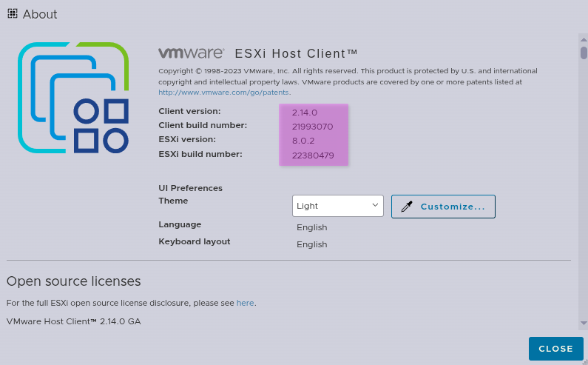
Task: Select the Client version value 2.14.0
Action: (305, 113)
